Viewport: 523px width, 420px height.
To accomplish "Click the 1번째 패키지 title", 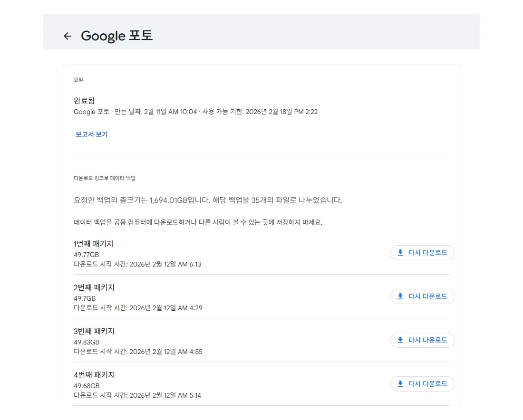I will point(93,244).
